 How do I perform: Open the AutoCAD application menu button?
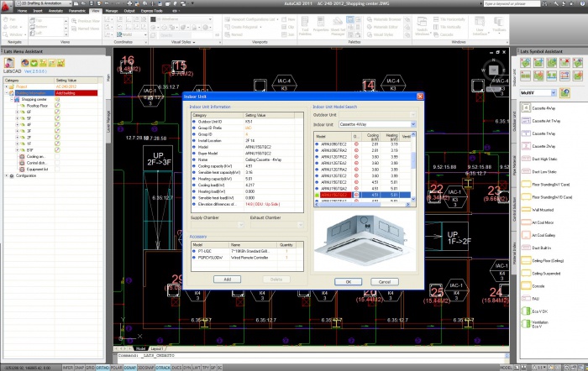tap(6, 6)
